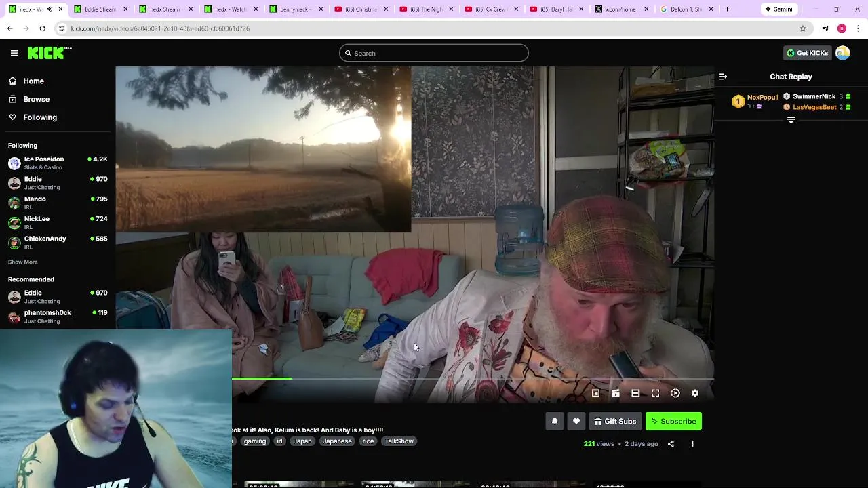Click the Chat Replay heading
868x488 pixels.
click(791, 77)
